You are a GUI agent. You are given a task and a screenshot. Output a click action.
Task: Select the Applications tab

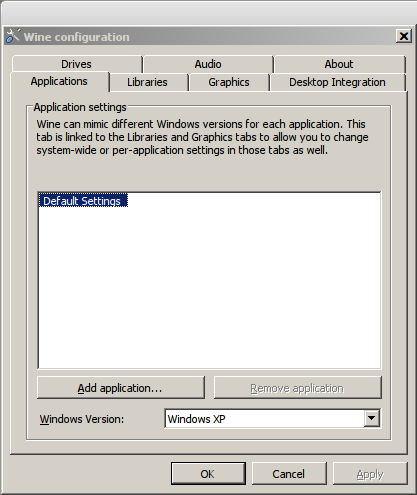(x=59, y=81)
